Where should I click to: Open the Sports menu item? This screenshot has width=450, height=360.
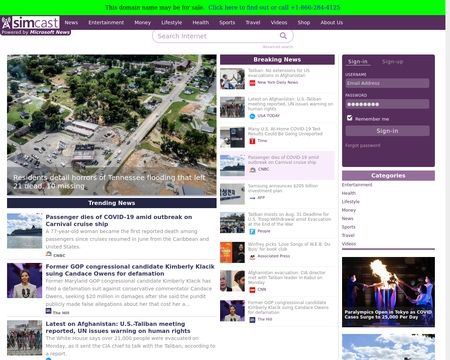[x=227, y=23]
